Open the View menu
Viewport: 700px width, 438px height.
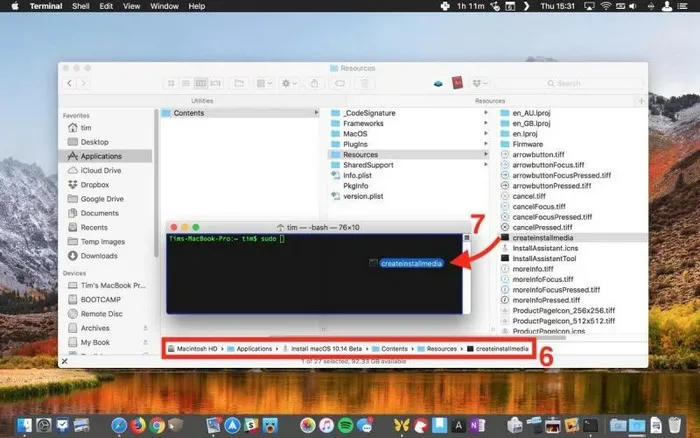(x=131, y=6)
